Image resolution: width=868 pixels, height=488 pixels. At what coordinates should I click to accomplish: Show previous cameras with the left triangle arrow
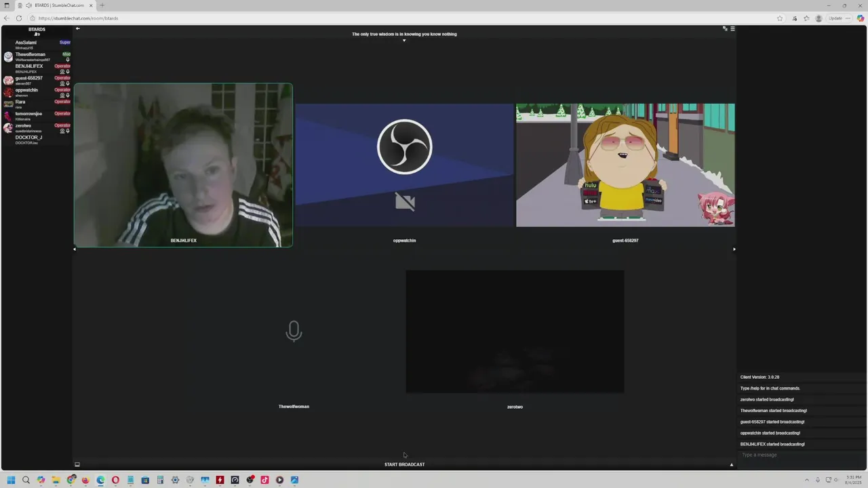(75, 249)
